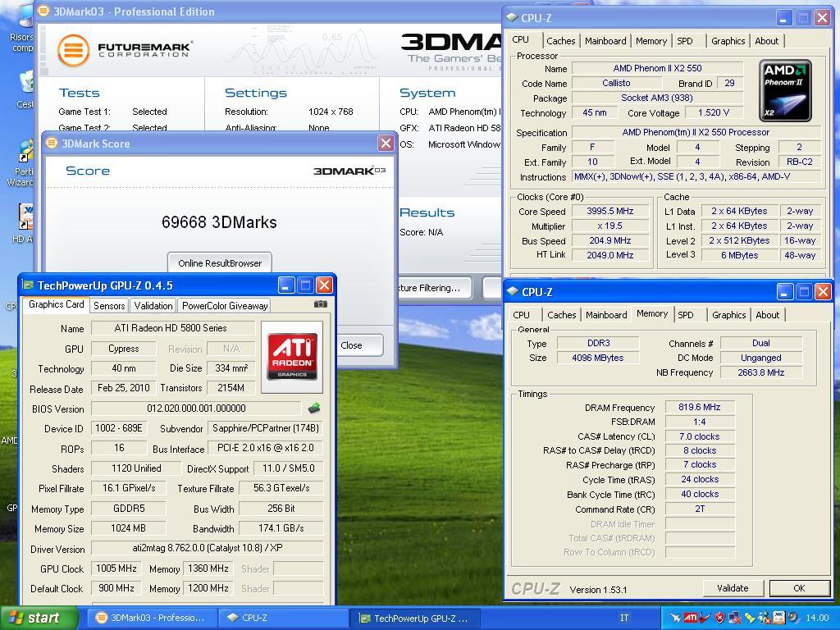This screenshot has width=840, height=630.
Task: Click the BIOS Version field in GPU-Z
Action: pos(196,409)
